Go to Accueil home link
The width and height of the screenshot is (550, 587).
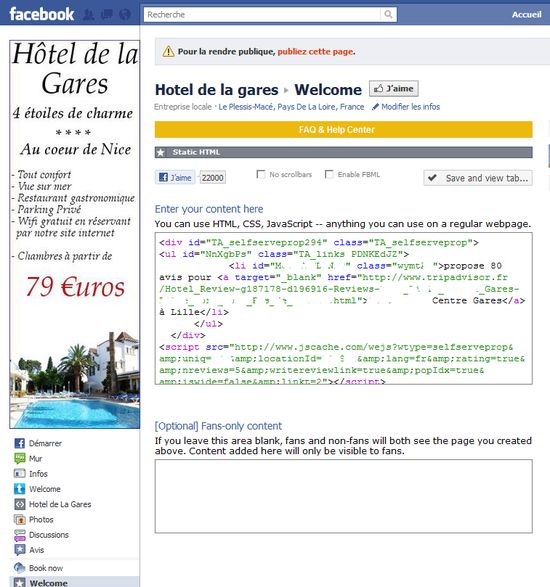pos(526,15)
